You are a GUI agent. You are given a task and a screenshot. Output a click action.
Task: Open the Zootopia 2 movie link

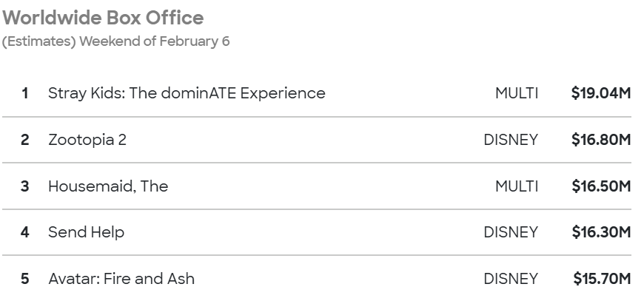pos(87,139)
